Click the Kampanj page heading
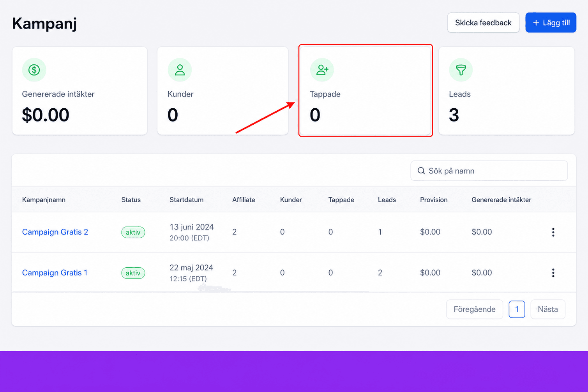The image size is (588, 392). 44,23
